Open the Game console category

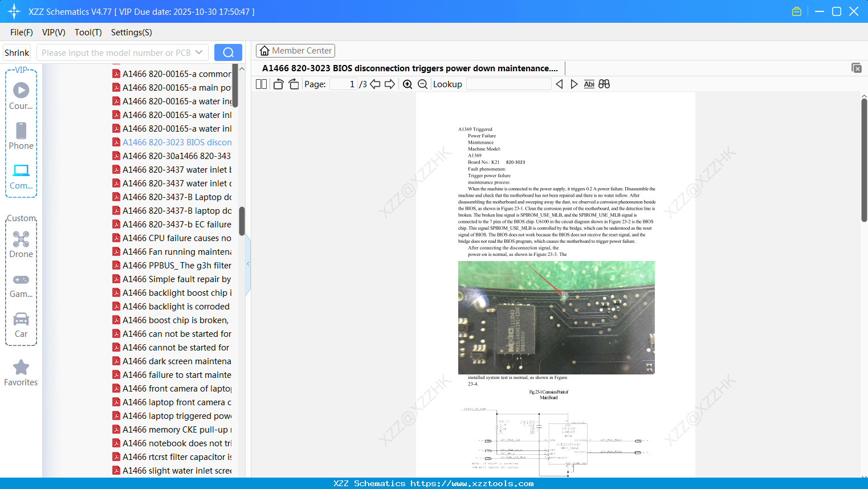pos(21,286)
